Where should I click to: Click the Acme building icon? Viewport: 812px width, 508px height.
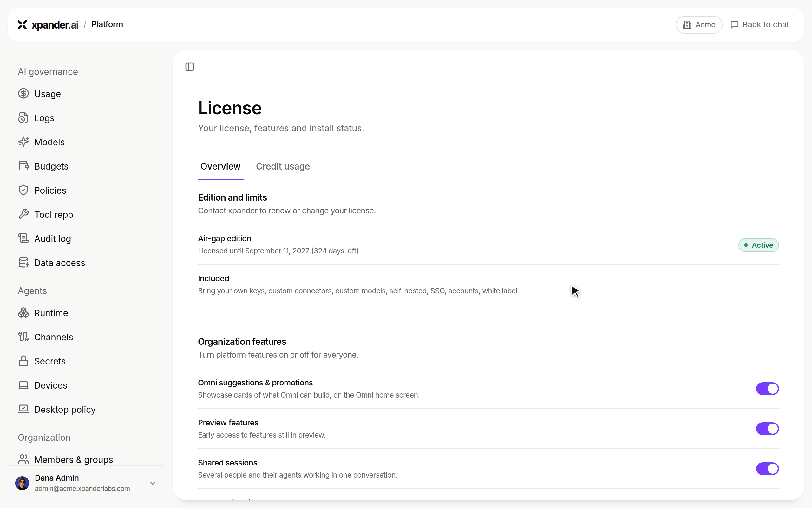(x=687, y=25)
